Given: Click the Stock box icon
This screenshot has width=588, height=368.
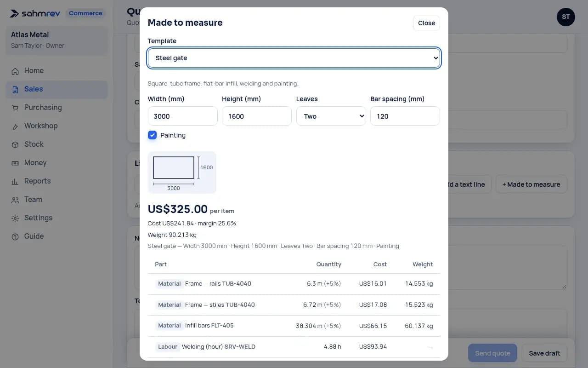Looking at the screenshot, I should coord(15,144).
